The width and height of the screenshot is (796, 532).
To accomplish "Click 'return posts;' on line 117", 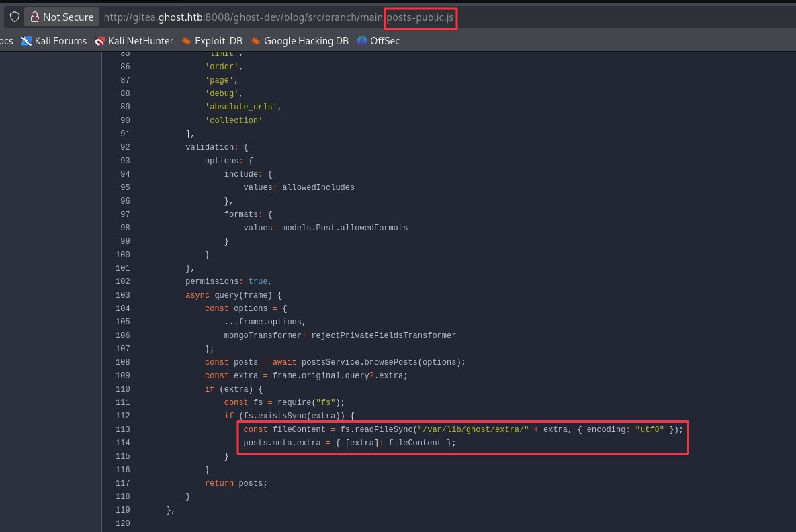I will [236, 483].
